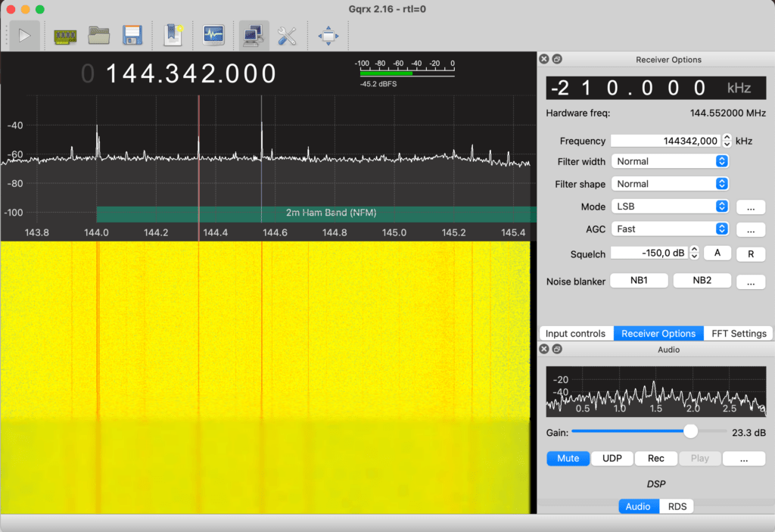Close the Receiver Options panel
Viewport: 775px width, 532px height.
click(x=544, y=59)
